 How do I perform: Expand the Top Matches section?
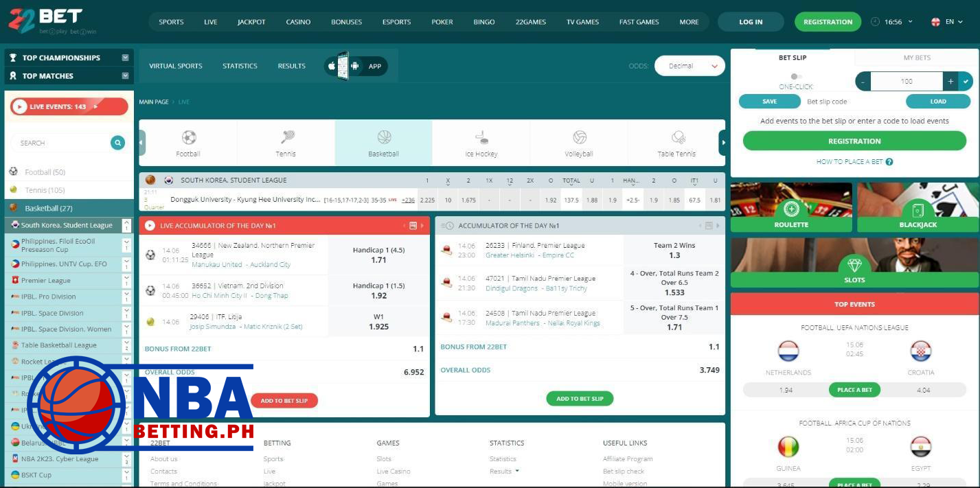(x=125, y=75)
